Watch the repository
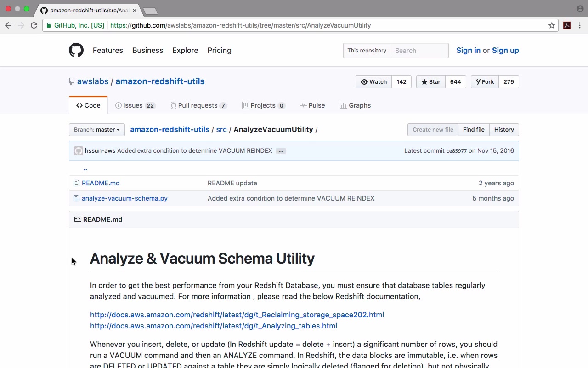Screen dimensions: 588x368 (373, 82)
